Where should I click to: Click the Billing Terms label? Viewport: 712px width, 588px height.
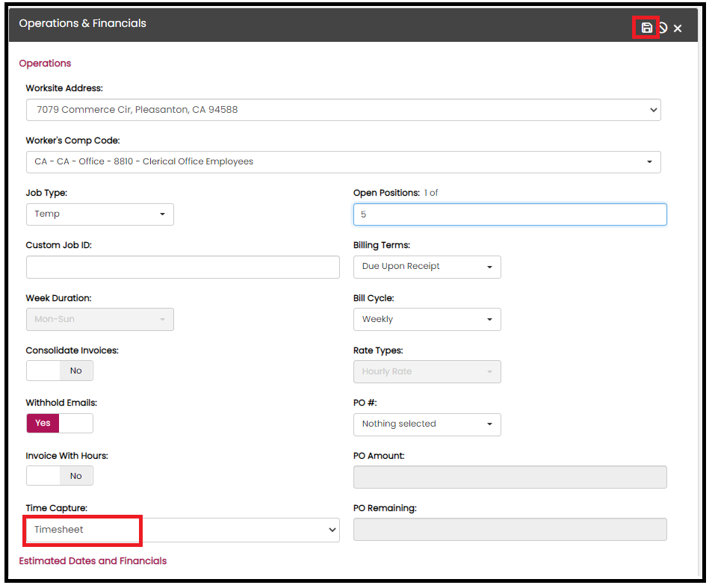382,245
